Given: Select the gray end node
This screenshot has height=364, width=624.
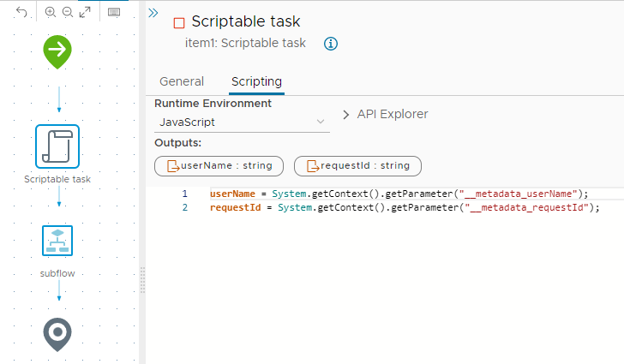Looking at the screenshot, I should [57, 335].
